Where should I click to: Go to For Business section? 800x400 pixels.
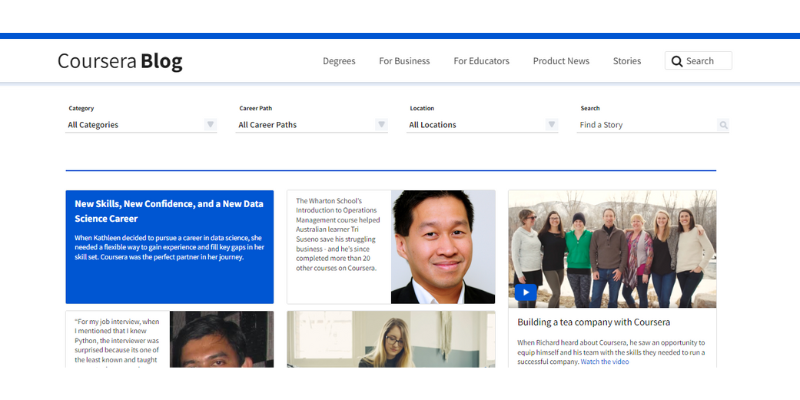point(404,61)
